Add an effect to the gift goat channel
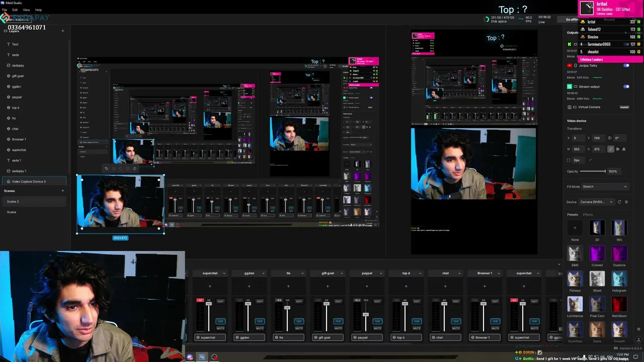The image size is (644, 362). point(328,287)
